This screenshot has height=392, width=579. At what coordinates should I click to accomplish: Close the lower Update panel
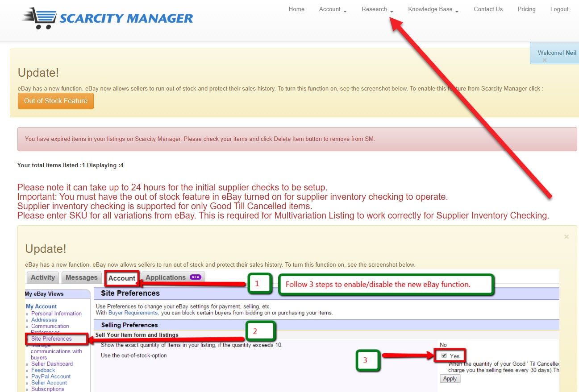coord(567,237)
